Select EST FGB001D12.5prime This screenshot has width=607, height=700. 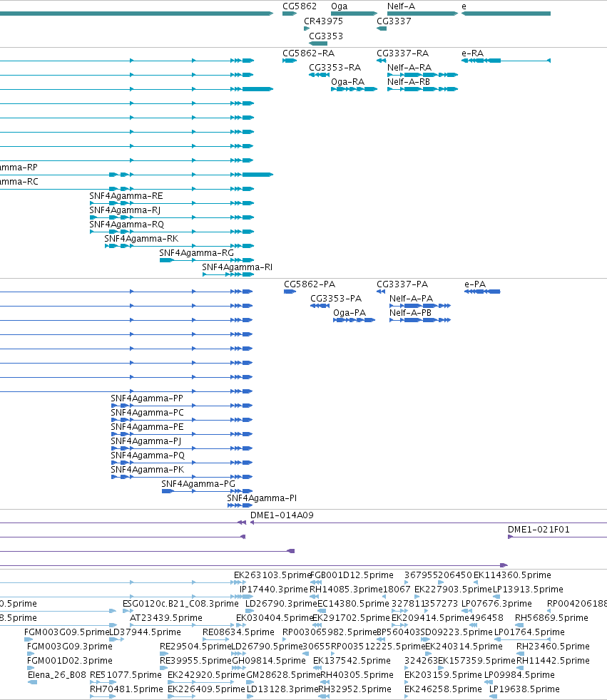coord(352,575)
